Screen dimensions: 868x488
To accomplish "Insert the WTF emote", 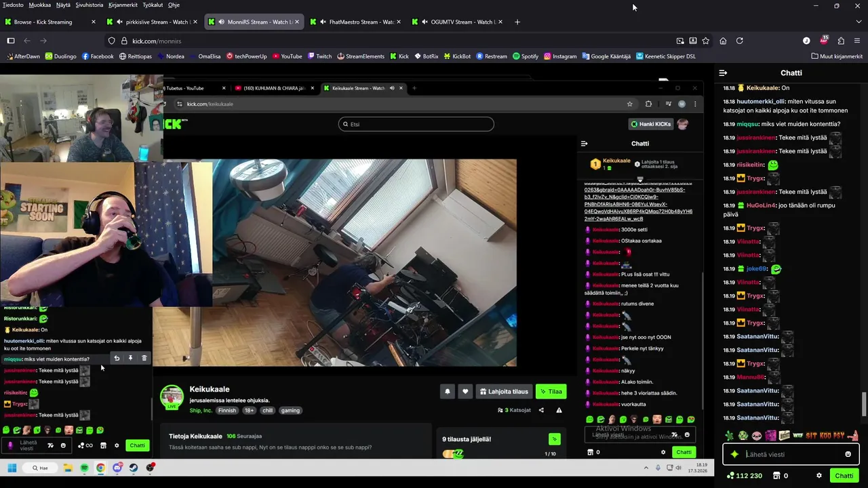I will pyautogui.click(x=797, y=436).
